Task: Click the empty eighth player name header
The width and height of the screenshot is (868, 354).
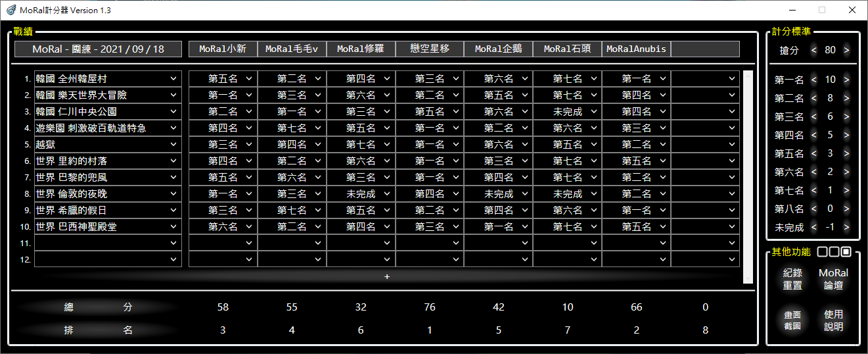Action: point(705,49)
